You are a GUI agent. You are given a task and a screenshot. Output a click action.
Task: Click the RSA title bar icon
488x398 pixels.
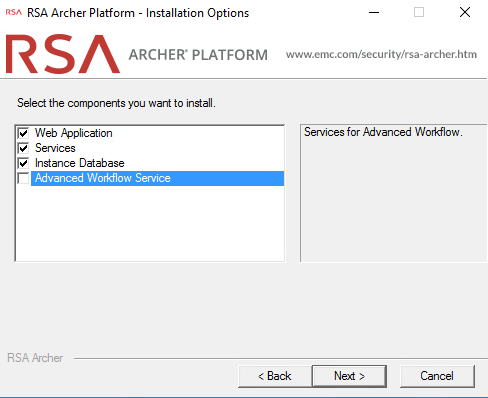tap(14, 13)
